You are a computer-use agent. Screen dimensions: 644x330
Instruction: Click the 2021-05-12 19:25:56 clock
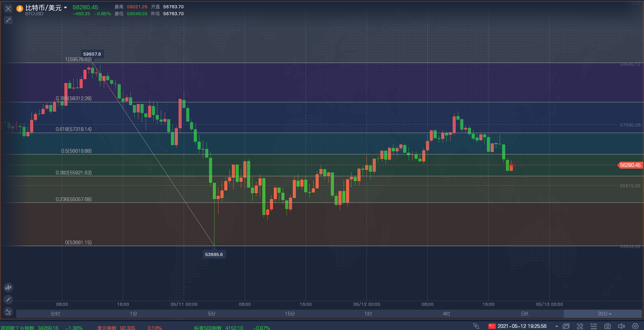click(x=522, y=326)
